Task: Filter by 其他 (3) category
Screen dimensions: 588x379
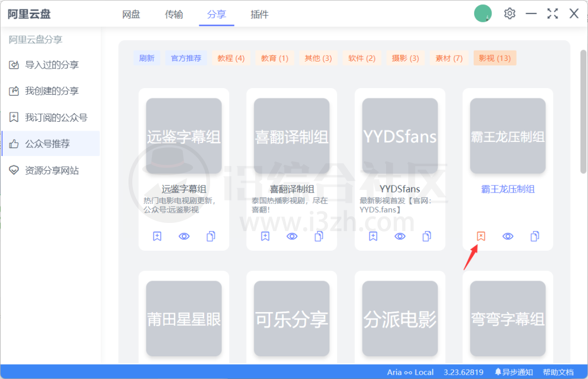Action: [x=318, y=58]
